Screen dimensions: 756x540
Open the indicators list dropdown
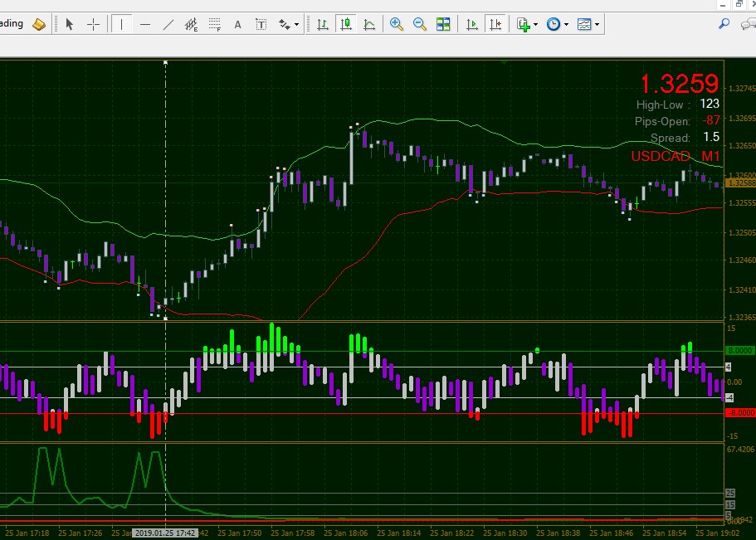[527, 24]
